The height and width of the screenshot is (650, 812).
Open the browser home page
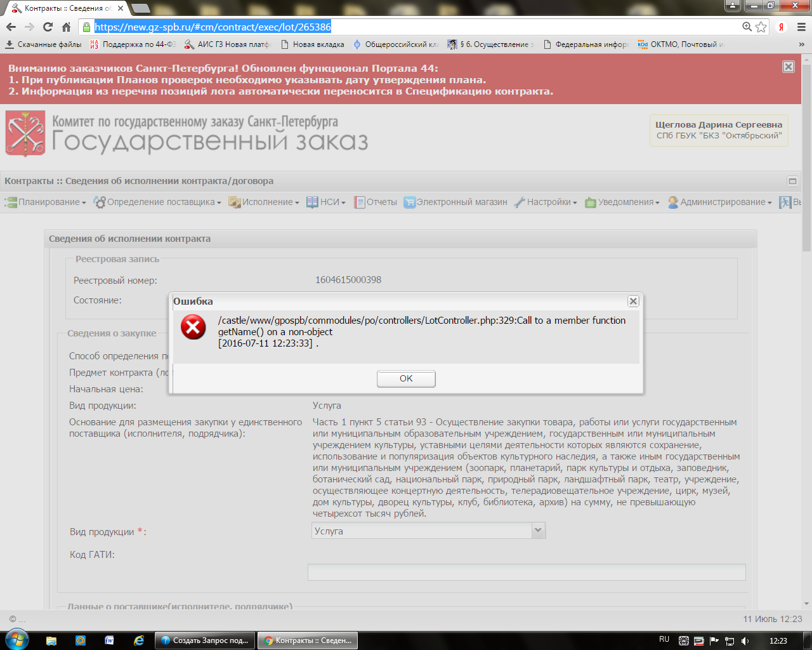(x=66, y=27)
